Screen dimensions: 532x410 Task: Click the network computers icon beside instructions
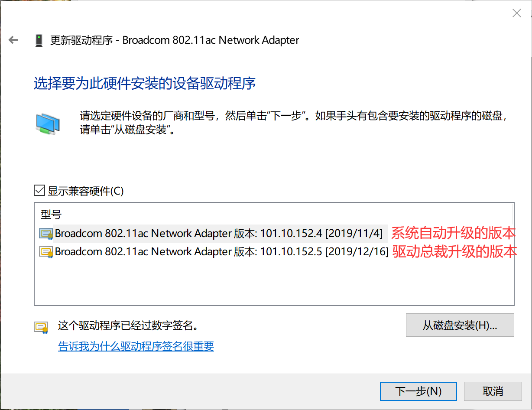pyautogui.click(x=47, y=124)
